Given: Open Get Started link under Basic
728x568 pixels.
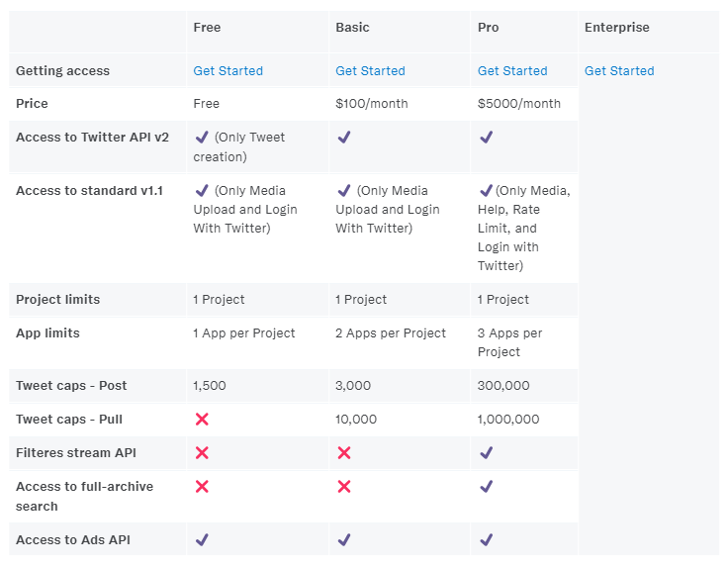Looking at the screenshot, I should [370, 70].
